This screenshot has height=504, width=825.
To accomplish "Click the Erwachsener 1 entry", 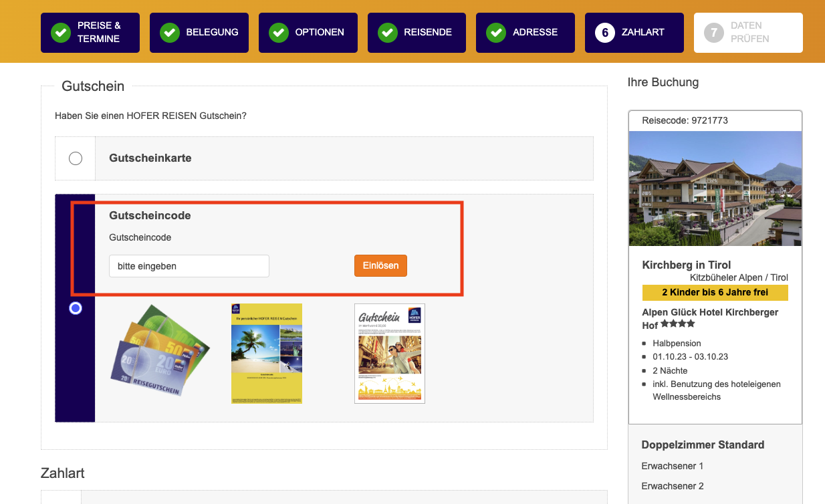I will click(x=673, y=466).
